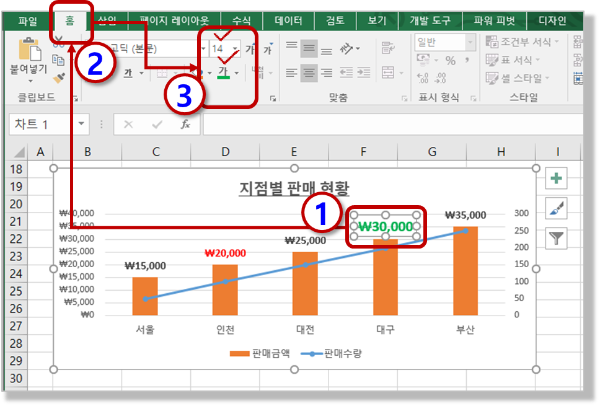Click the Select All corner triangle
The height and width of the screenshot is (405, 600).
[x=18, y=152]
